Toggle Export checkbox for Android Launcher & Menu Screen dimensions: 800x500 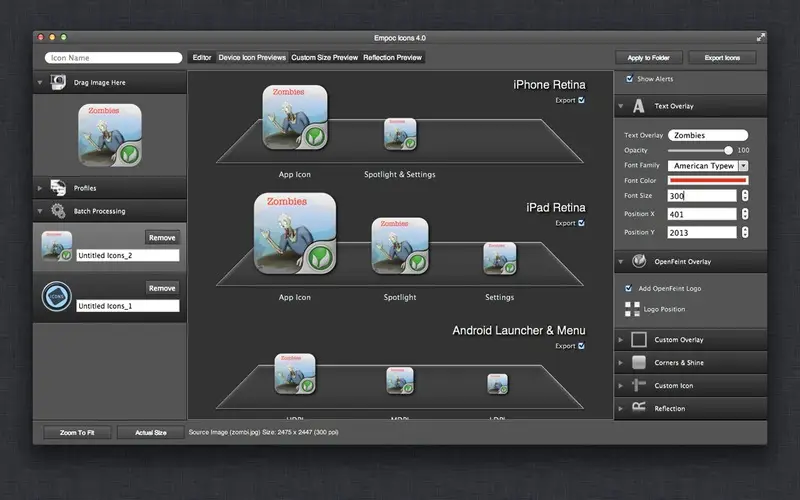(x=581, y=346)
